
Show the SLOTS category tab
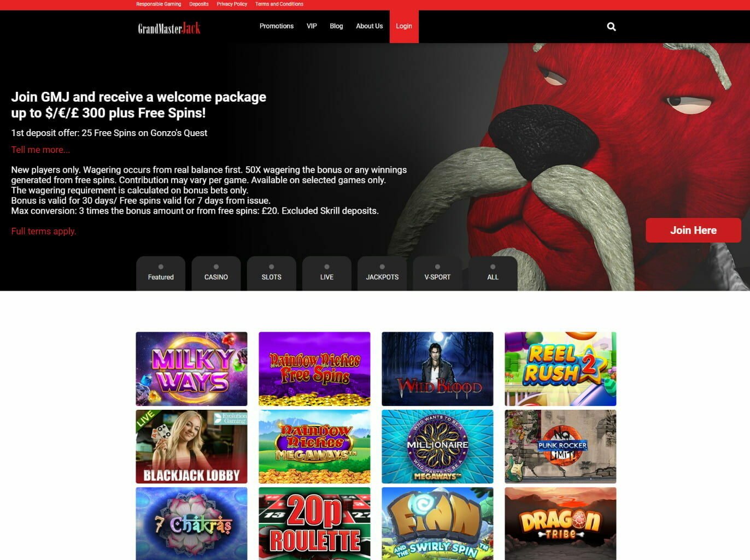[271, 273]
